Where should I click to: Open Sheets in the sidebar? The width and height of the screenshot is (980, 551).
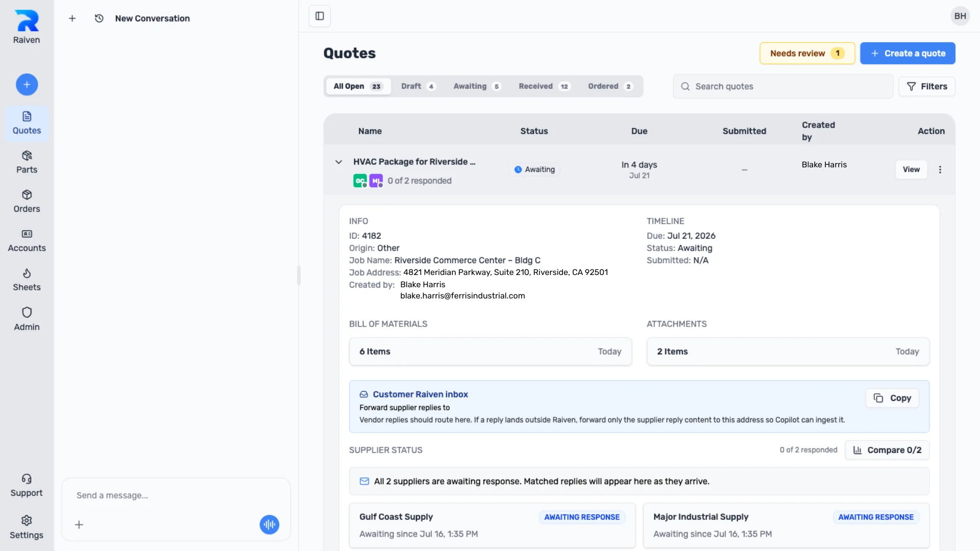27,280
